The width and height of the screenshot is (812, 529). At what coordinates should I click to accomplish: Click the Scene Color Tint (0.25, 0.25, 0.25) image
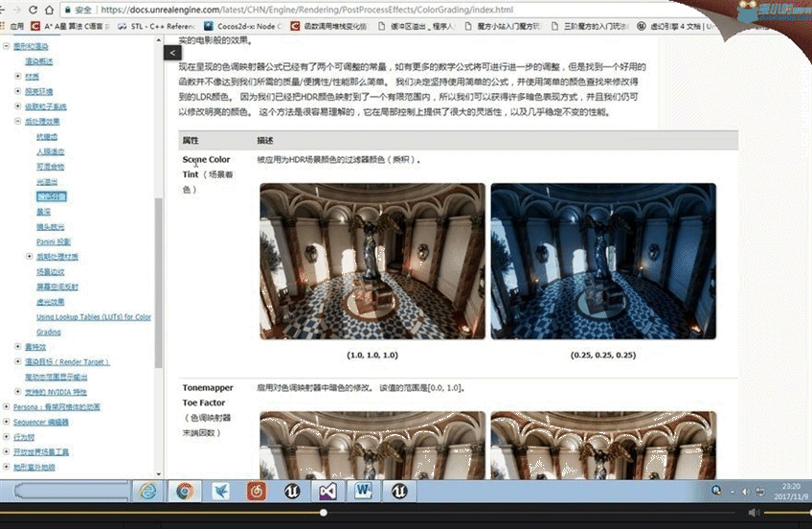603,261
